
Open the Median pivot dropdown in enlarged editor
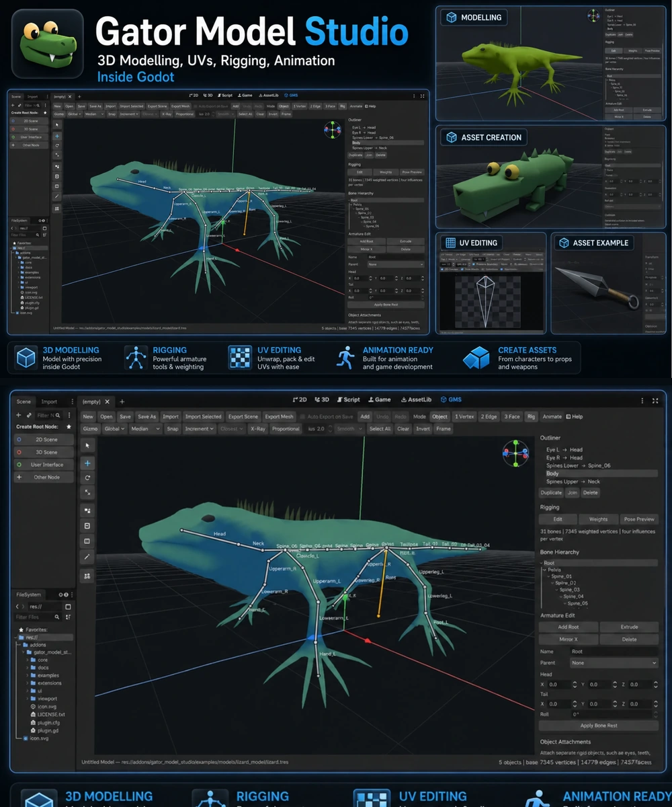tap(144, 428)
